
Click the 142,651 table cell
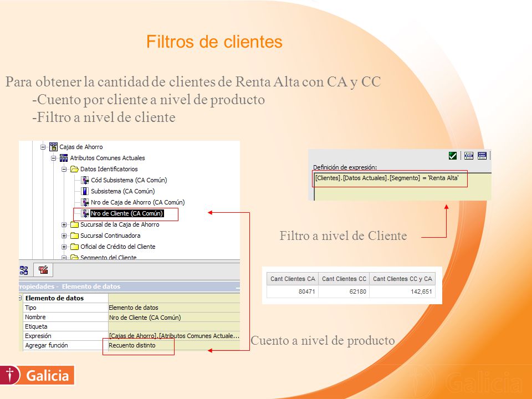(x=402, y=291)
